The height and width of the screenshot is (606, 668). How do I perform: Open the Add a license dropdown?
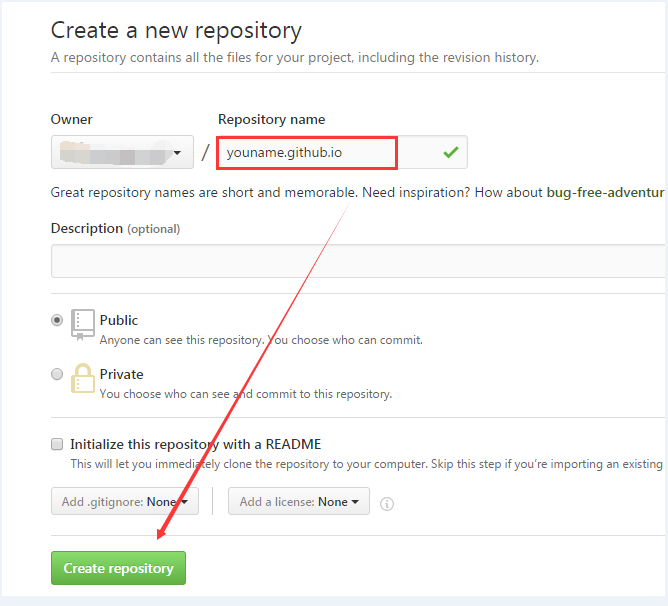pyautogui.click(x=299, y=501)
